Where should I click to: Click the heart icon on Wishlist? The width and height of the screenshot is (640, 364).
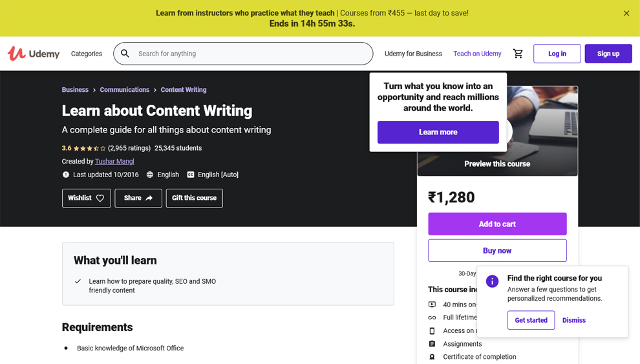click(100, 198)
